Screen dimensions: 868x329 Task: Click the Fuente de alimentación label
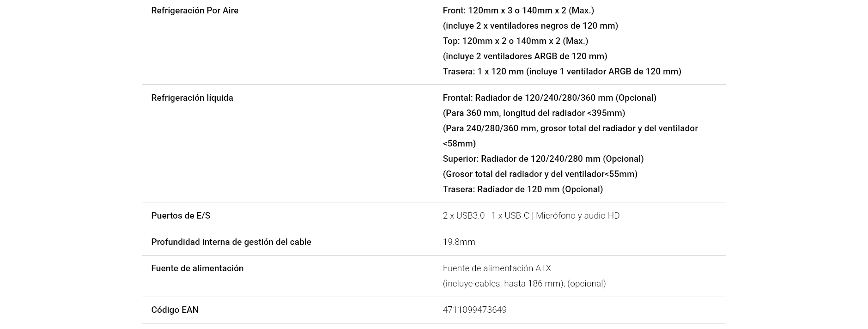197,268
